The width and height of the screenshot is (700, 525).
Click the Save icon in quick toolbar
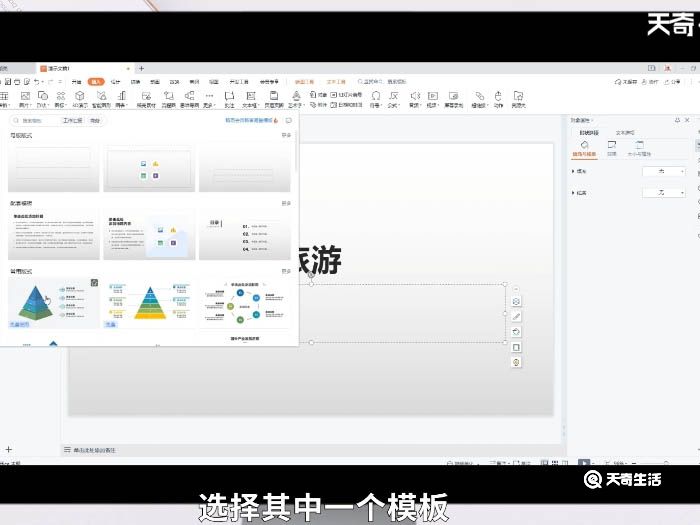pyautogui.click(x=8, y=82)
